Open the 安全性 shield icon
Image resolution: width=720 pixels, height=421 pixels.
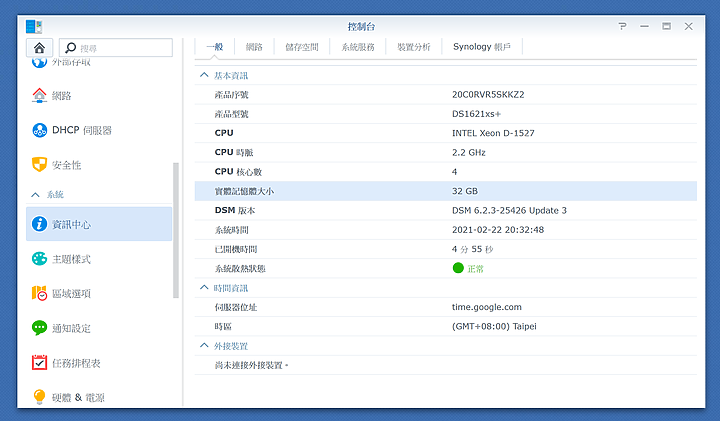pos(39,165)
